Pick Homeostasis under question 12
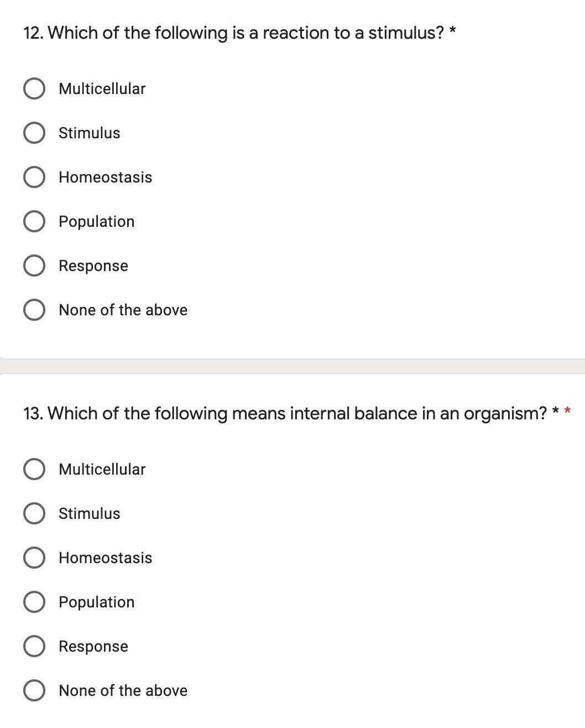The height and width of the screenshot is (728, 585). [34, 177]
